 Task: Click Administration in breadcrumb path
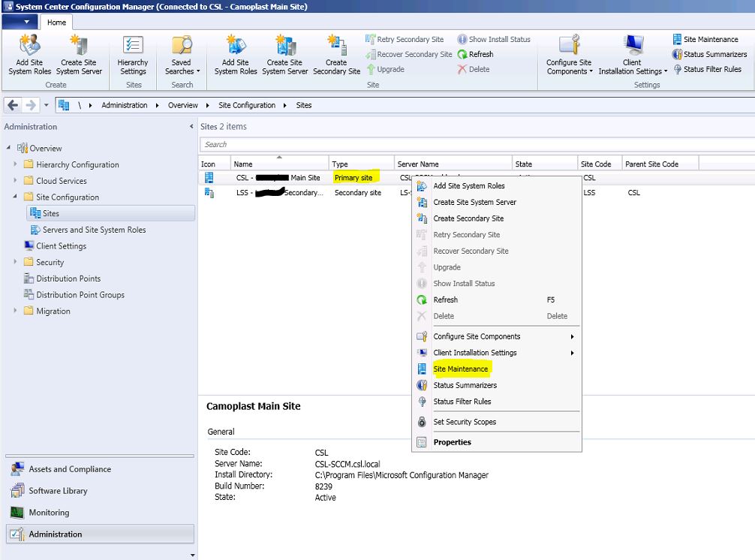[125, 105]
